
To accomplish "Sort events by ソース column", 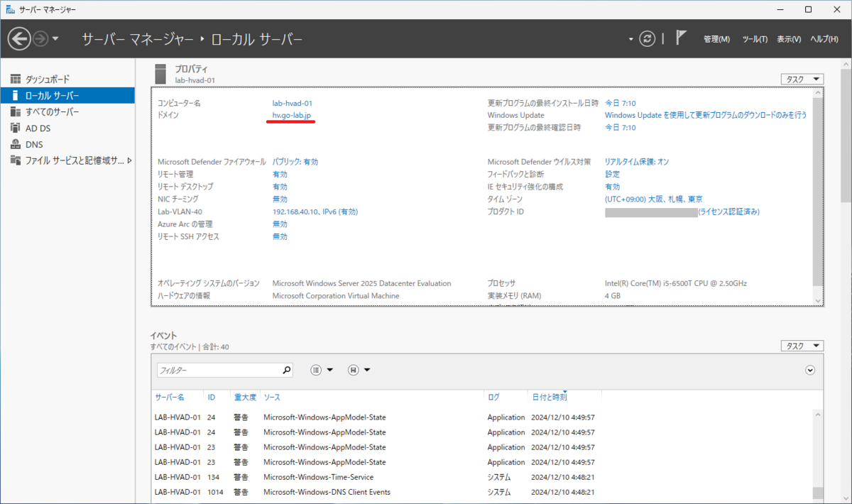I will click(x=272, y=397).
